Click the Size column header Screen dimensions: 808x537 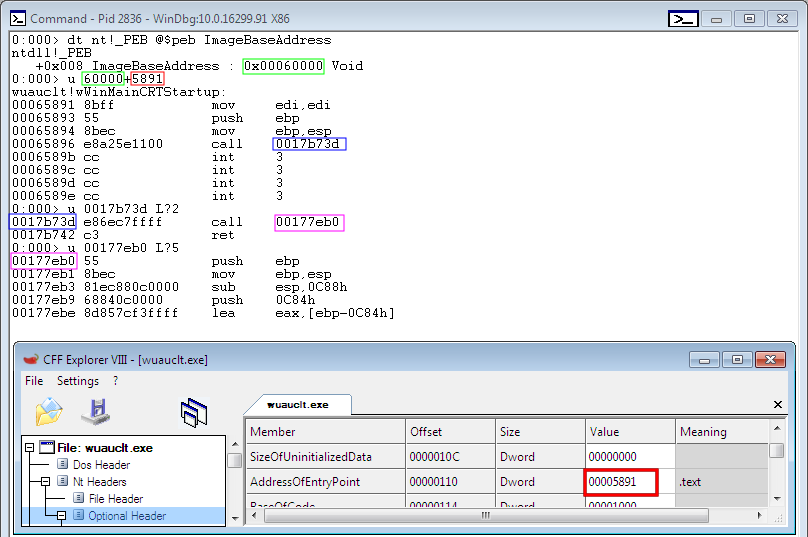point(540,431)
